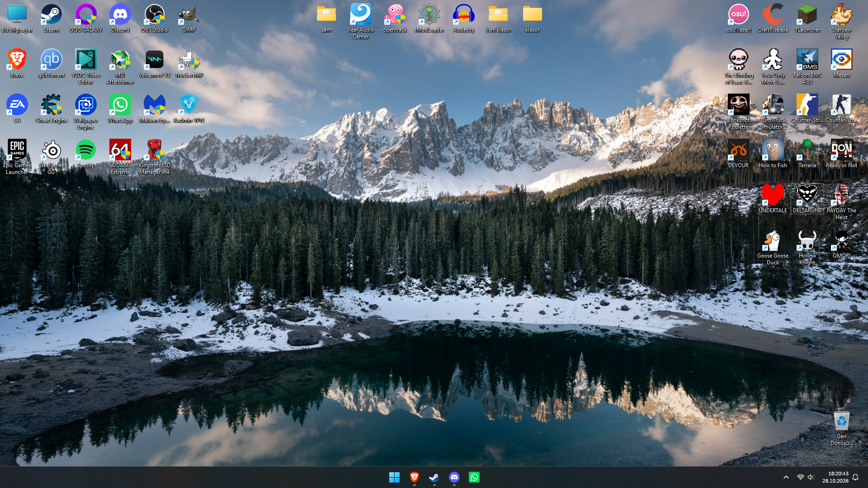Viewport: 868px width, 488px height.
Task: Select the qBittorrent desktop icon
Action: pyautogui.click(x=51, y=64)
